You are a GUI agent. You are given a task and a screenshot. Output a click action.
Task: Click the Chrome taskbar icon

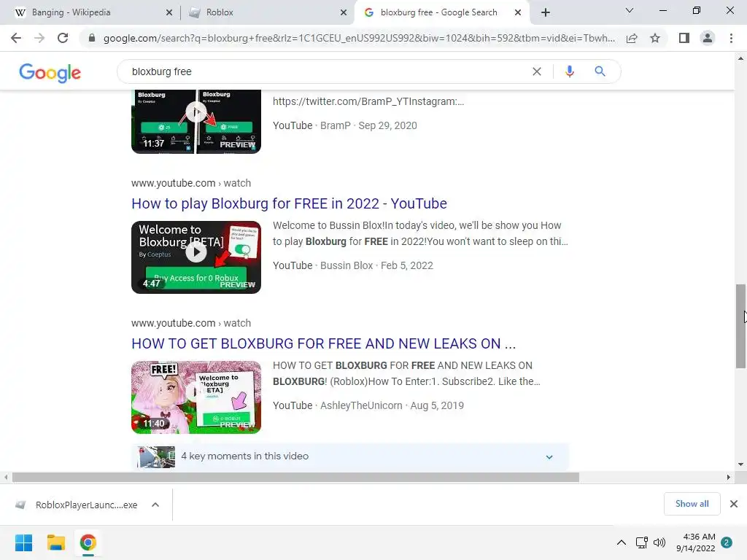tap(88, 542)
